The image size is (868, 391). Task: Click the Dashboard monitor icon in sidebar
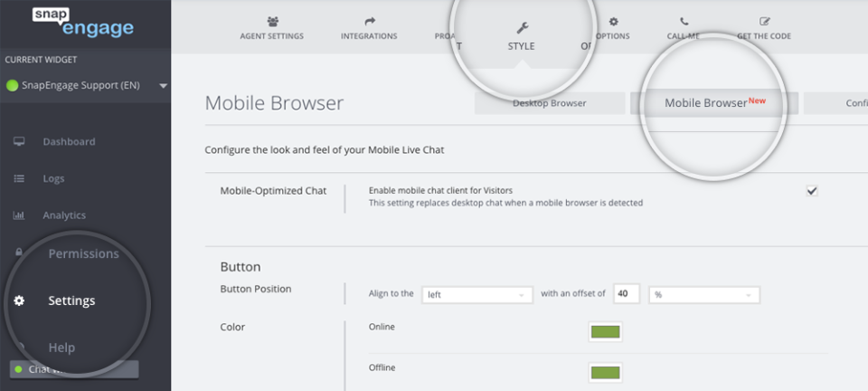(x=19, y=142)
